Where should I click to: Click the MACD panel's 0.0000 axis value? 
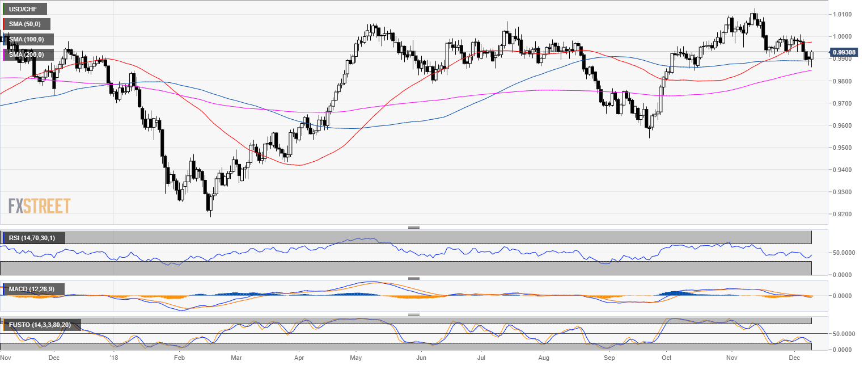[844, 296]
